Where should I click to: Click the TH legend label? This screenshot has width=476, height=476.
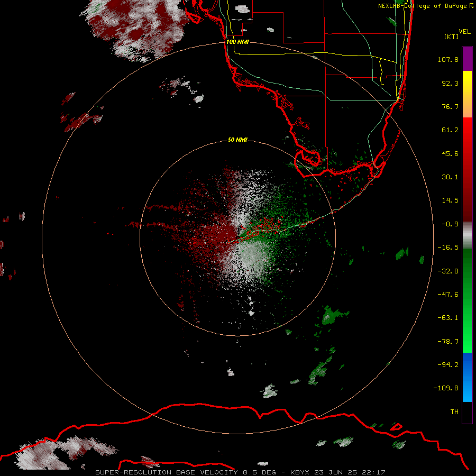454,412
